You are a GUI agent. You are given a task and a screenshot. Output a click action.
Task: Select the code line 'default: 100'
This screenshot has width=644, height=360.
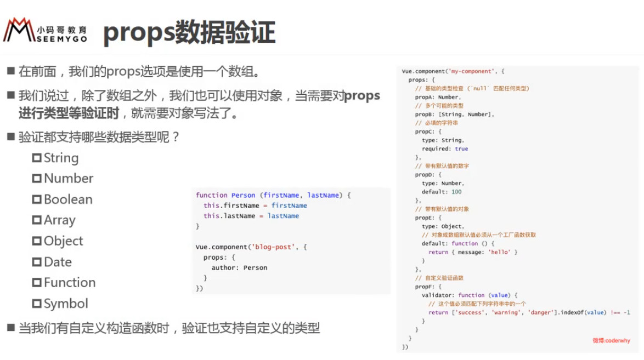tap(442, 192)
